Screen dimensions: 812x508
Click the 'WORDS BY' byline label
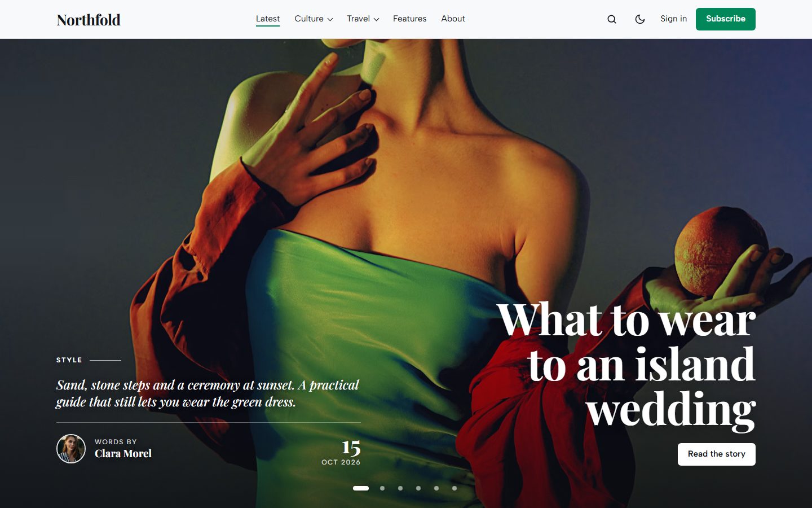(116, 442)
